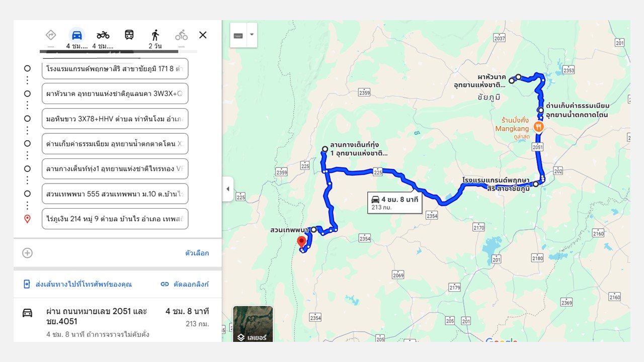Switch to motorcycle travel mode

103,35
